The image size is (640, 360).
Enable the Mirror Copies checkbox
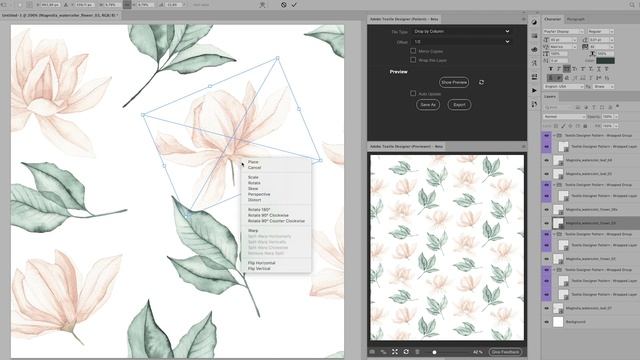pos(413,51)
